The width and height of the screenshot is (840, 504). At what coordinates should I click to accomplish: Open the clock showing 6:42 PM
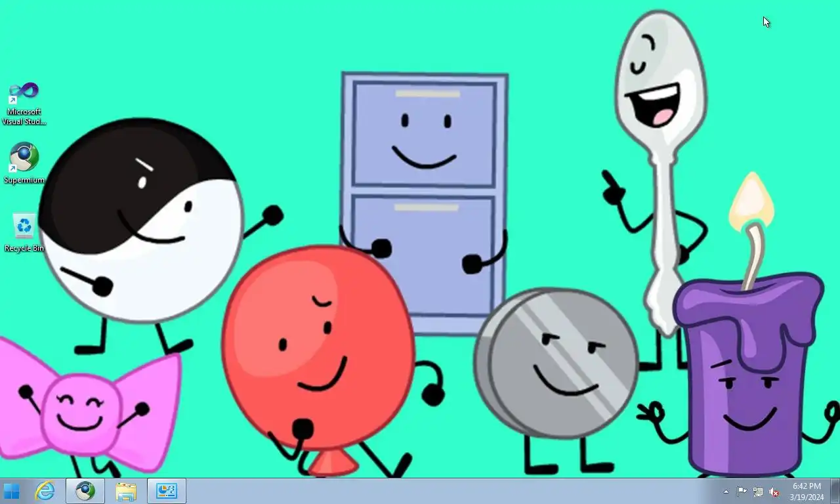pyautogui.click(x=807, y=492)
